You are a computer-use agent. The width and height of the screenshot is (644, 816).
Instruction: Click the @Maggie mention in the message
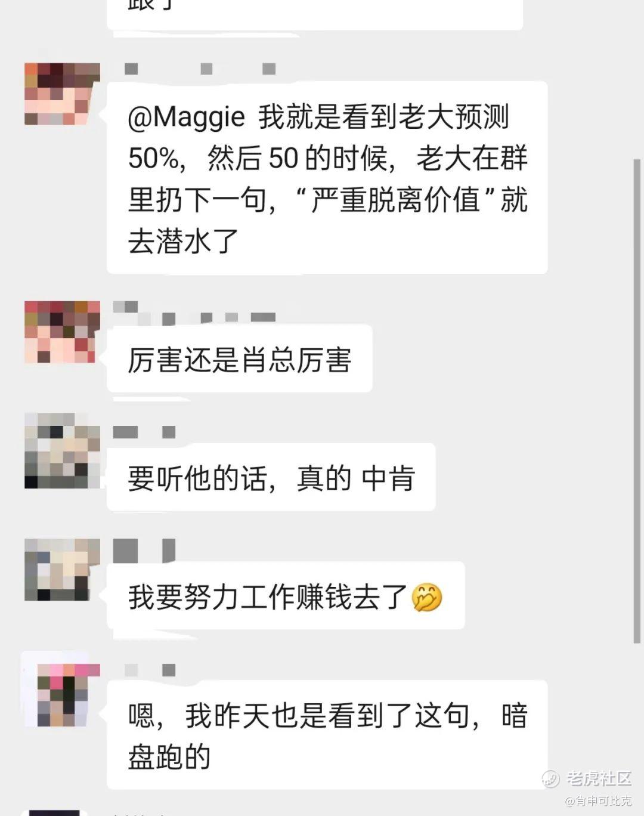point(186,118)
